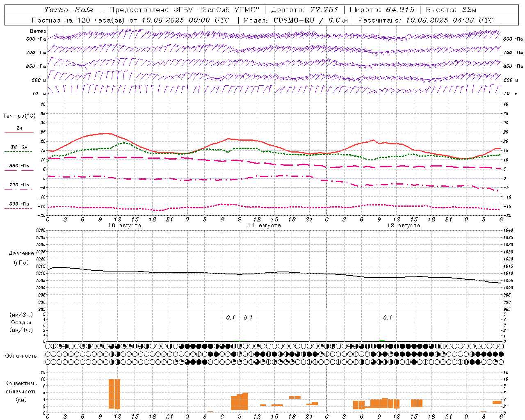This screenshot has height=420, width=525.
Task: Click the "(км)" unit under convective cloudiness
Action: click(x=21, y=399)
